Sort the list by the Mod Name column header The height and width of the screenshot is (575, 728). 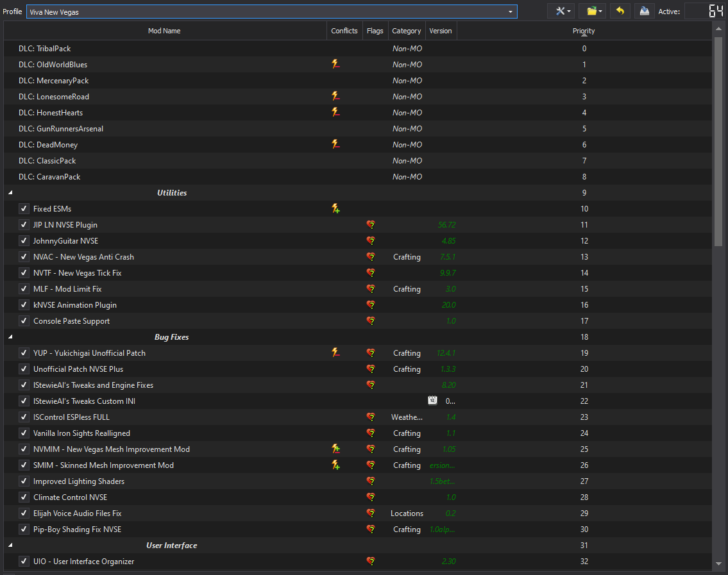pos(164,31)
